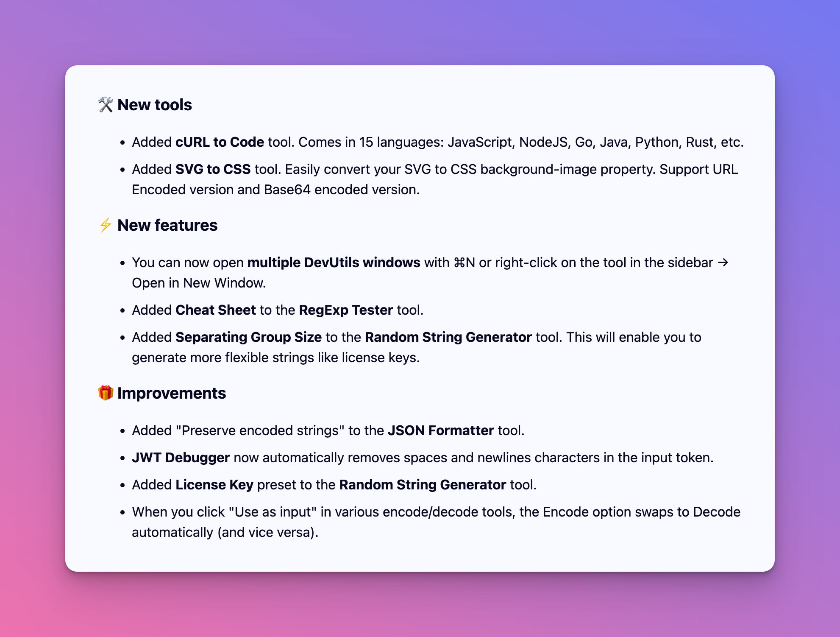Viewport: 840px width, 637px height.
Task: Click the "New tools" heading
Action: [154, 105]
